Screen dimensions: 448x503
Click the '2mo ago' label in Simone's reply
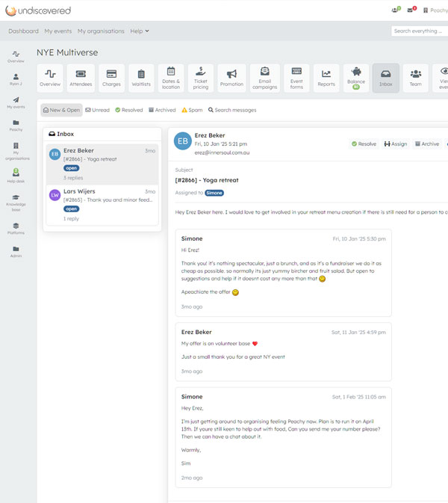(192, 478)
